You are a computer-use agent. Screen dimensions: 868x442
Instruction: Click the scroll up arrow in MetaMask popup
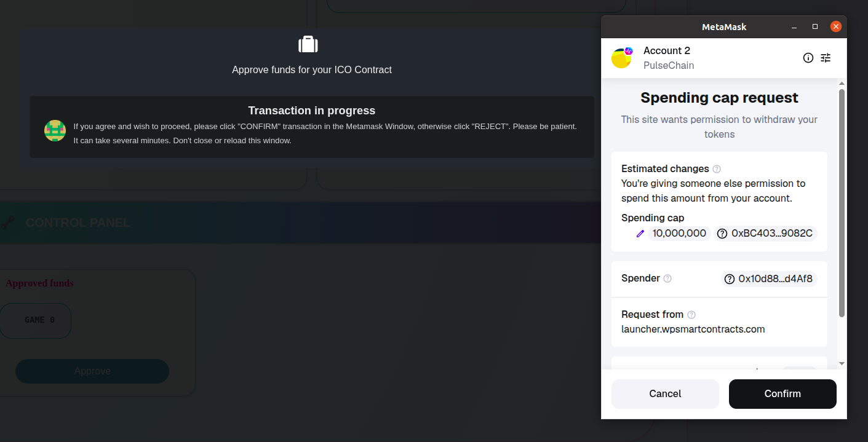pyautogui.click(x=842, y=84)
